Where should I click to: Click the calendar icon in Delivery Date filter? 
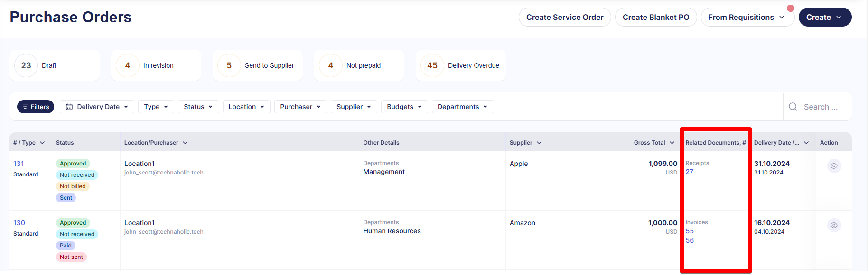click(x=69, y=107)
